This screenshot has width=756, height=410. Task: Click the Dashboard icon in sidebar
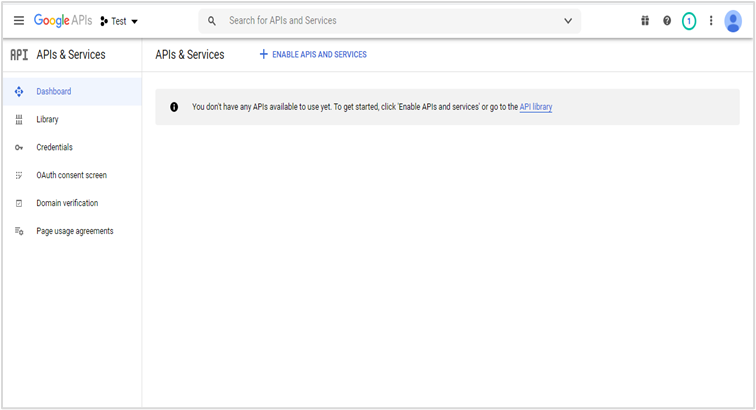point(18,92)
